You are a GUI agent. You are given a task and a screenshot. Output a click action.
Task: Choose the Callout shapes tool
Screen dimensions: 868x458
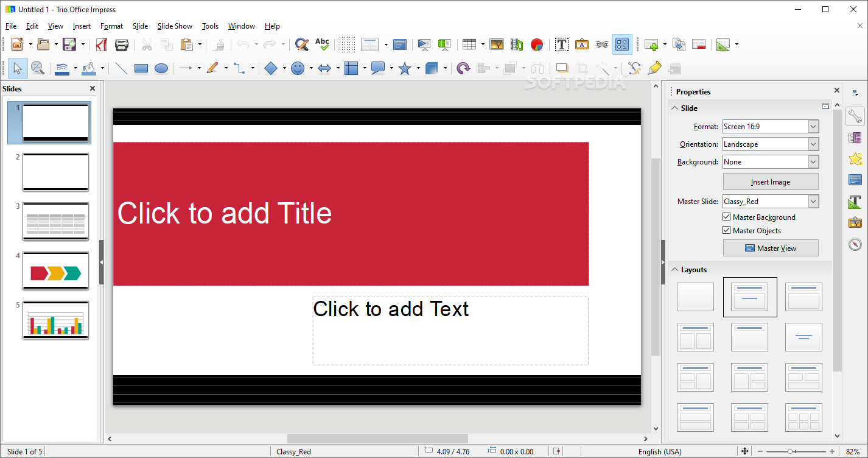click(x=378, y=68)
